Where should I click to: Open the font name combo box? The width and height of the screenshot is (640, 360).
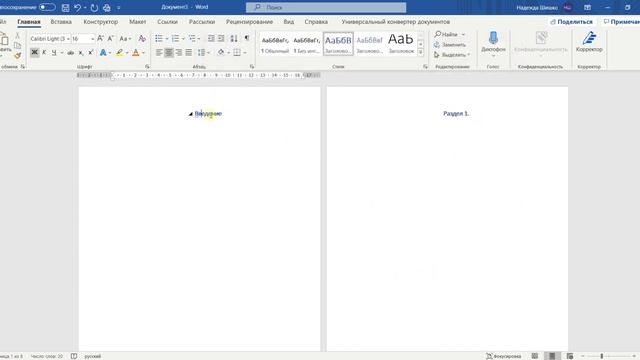(50, 39)
